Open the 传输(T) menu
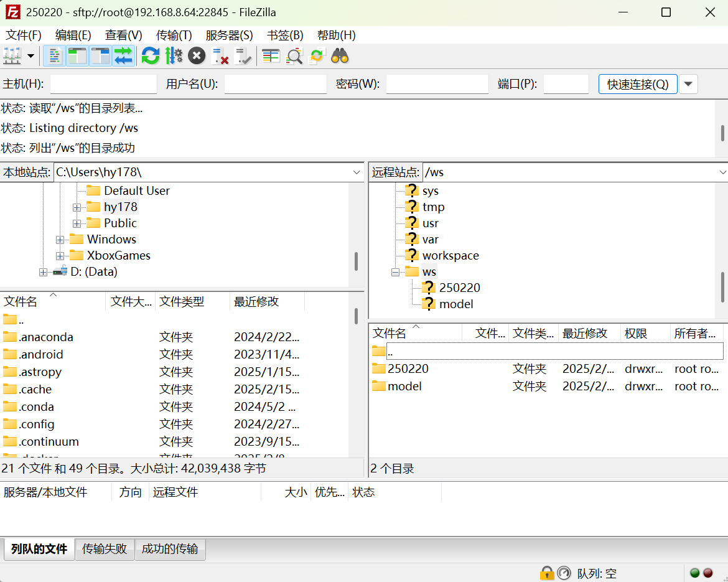 coord(173,35)
